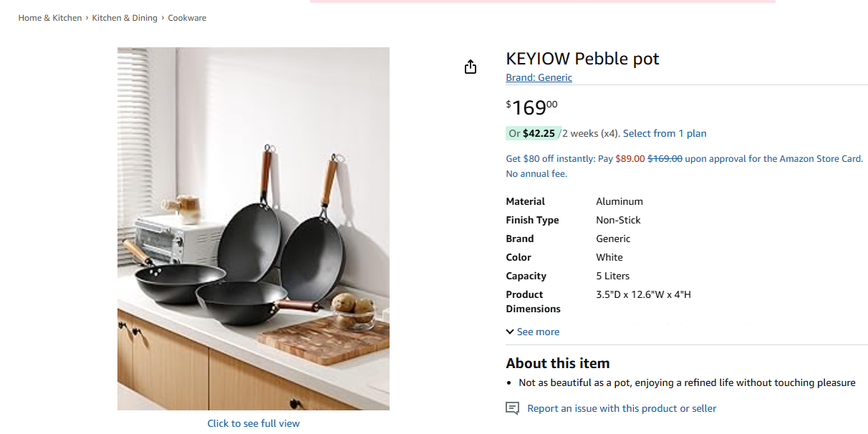Image resolution: width=868 pixels, height=434 pixels.
Task: Click the speech bubble report icon
Action: [512, 408]
